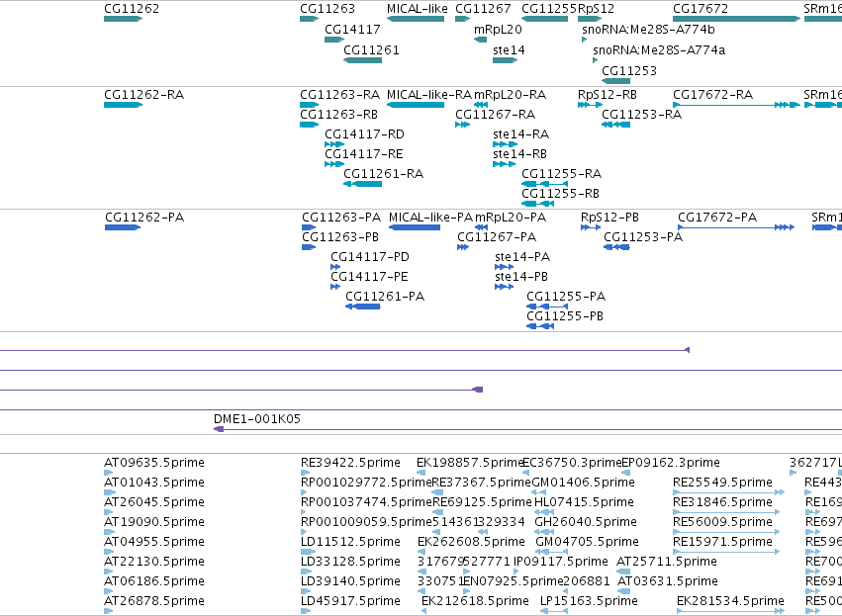Image resolution: width=842 pixels, height=616 pixels.
Task: Open the RE25549.5prime EST
Action: click(x=728, y=492)
